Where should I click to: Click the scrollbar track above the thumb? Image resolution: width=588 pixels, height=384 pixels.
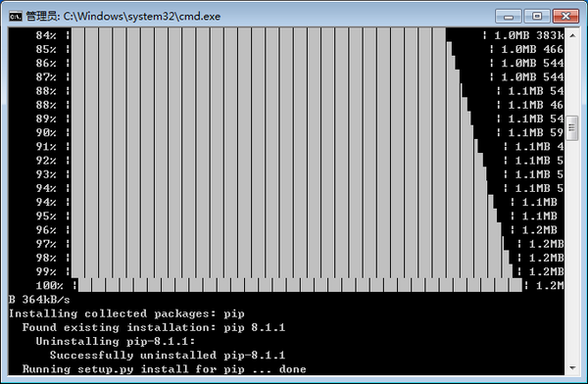[572, 78]
